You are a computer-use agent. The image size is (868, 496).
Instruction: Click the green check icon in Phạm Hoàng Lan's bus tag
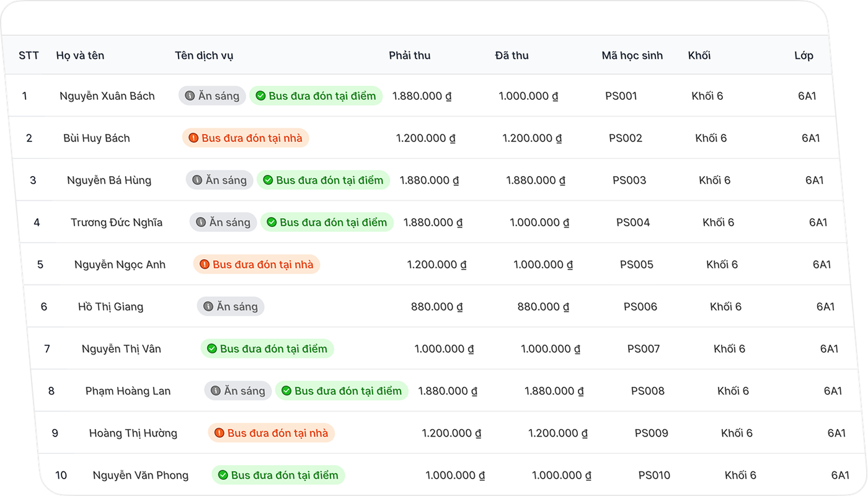tap(286, 391)
